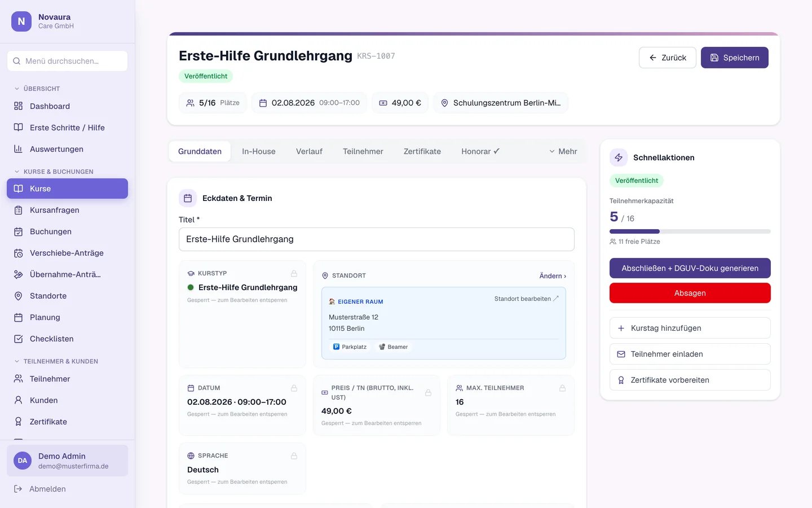Click the red Absagen button
Image resolution: width=812 pixels, height=508 pixels.
[x=690, y=293]
